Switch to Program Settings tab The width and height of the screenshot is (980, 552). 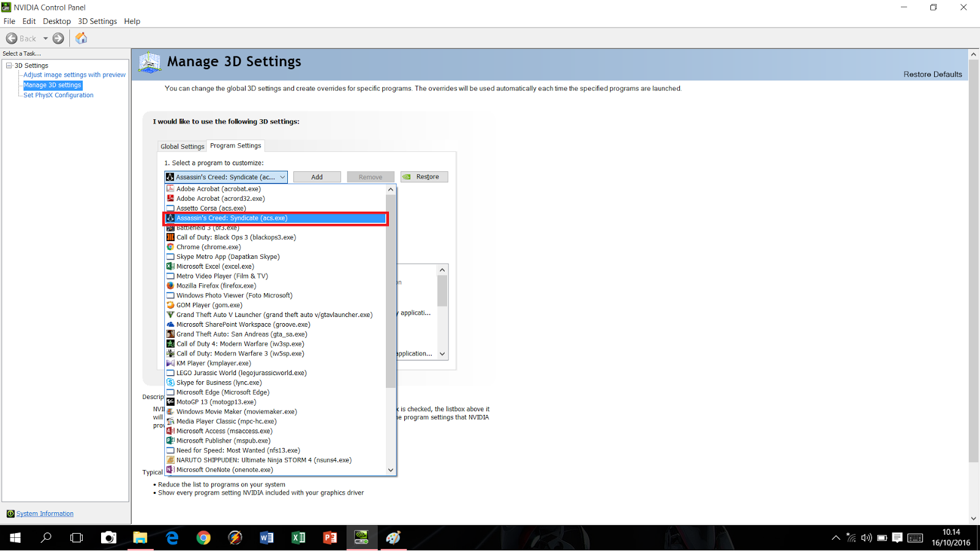pos(236,146)
